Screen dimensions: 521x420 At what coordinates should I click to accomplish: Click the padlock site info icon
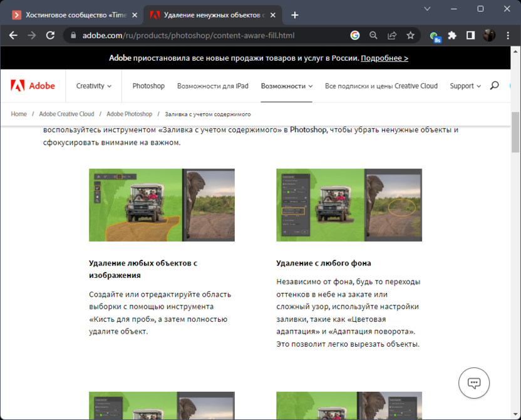click(x=73, y=35)
